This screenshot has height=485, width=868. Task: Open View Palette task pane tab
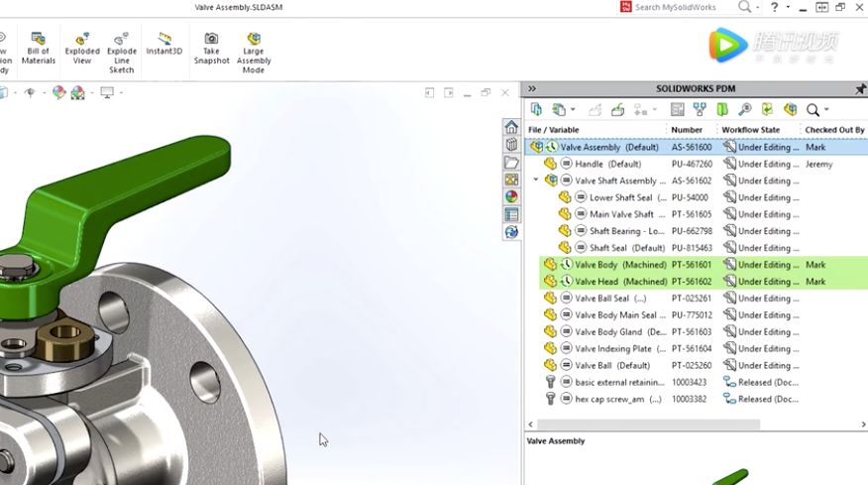pos(511,180)
